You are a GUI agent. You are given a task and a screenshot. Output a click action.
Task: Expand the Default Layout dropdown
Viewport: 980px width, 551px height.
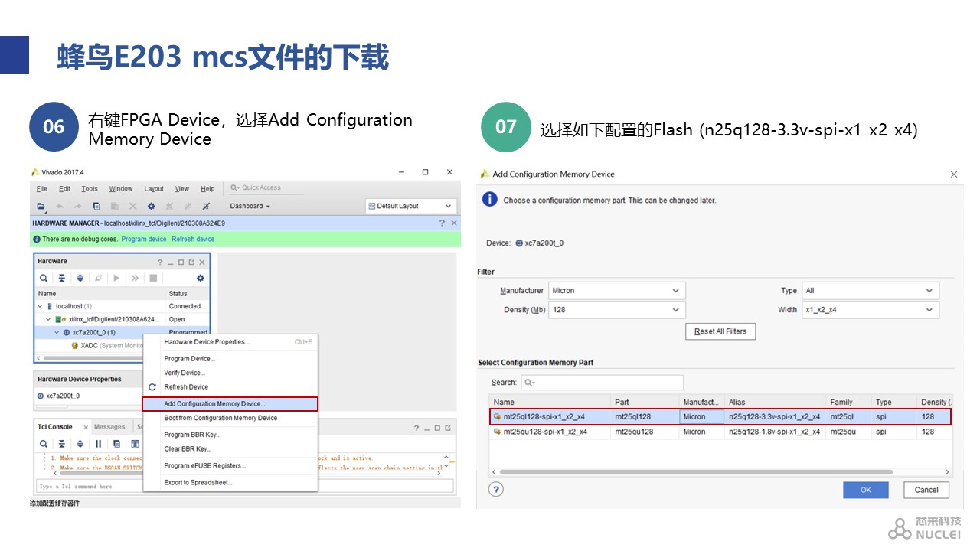click(411, 206)
